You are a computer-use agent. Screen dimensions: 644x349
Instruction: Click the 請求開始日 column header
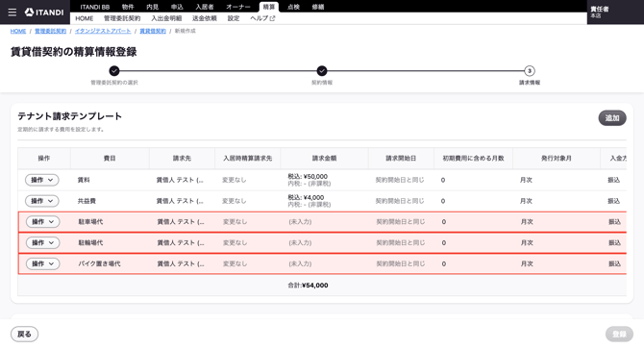[x=401, y=158]
